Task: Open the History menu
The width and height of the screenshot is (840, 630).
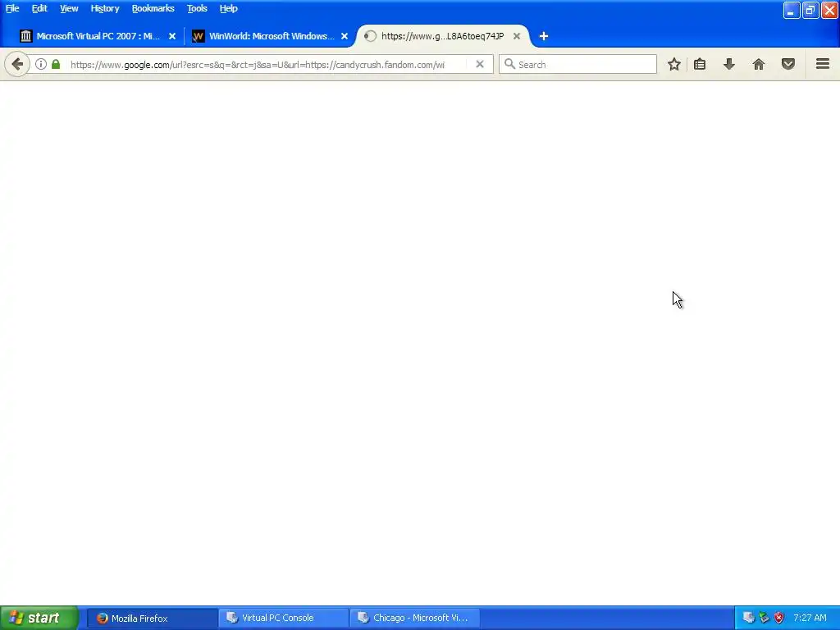Action: [x=104, y=8]
